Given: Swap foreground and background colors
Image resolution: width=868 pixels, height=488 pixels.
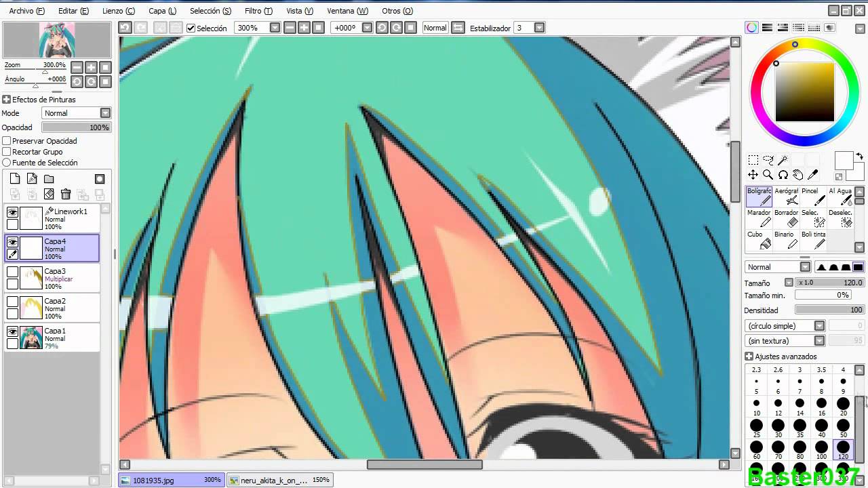Looking at the screenshot, I should click(860, 157).
